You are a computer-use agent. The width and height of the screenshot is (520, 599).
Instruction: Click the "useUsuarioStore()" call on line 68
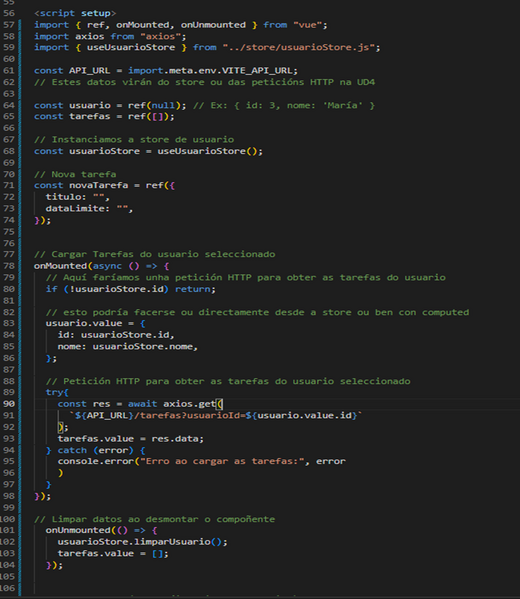coord(207,151)
